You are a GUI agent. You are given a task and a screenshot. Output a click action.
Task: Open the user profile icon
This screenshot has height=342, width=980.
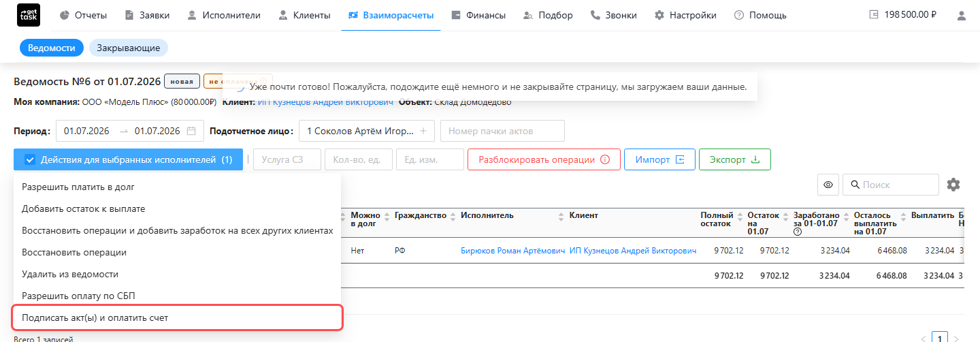click(x=961, y=15)
